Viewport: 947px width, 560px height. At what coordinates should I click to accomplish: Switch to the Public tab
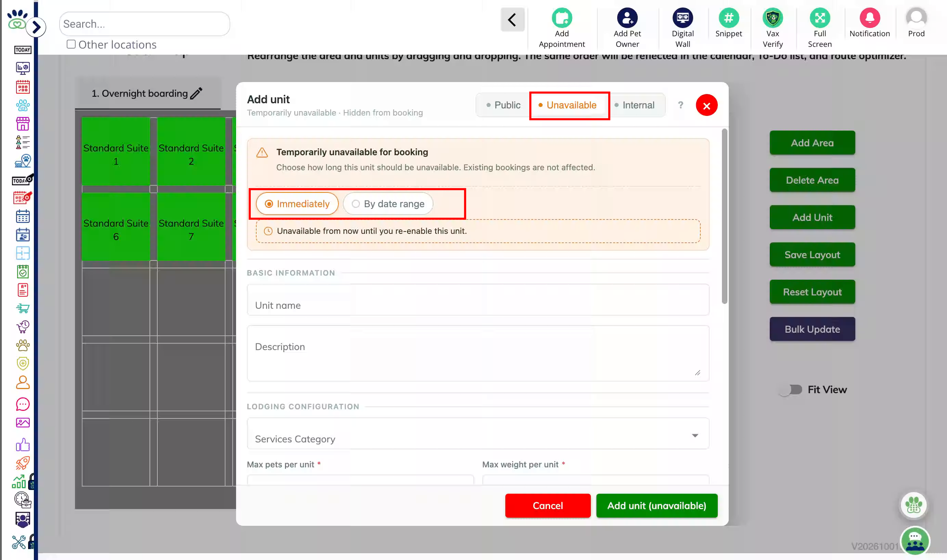coord(503,105)
